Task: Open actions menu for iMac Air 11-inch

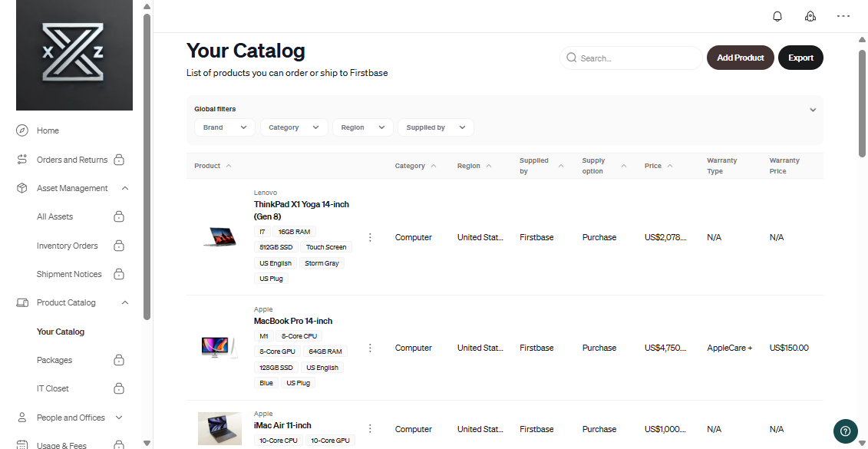Action: [370, 428]
